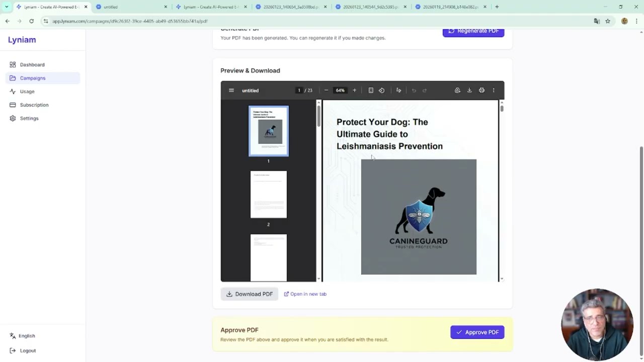Screen dimensions: 644x362
Task: Click the Download PDF button
Action: (250, 294)
